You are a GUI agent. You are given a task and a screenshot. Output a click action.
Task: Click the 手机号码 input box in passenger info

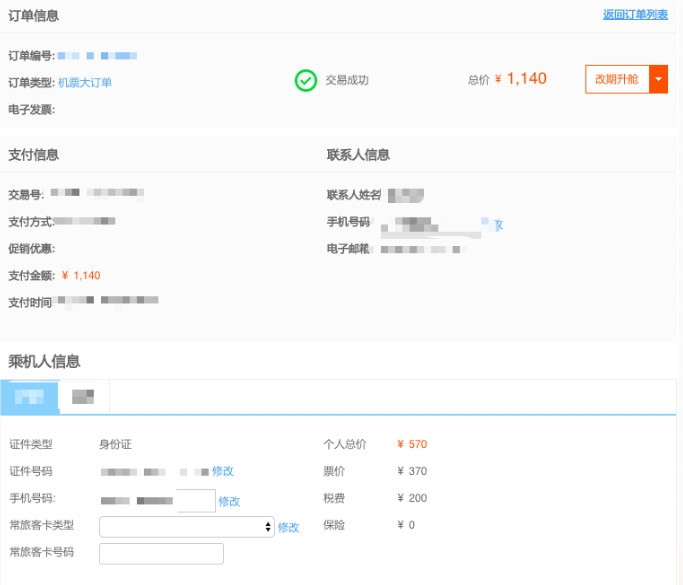point(195,500)
